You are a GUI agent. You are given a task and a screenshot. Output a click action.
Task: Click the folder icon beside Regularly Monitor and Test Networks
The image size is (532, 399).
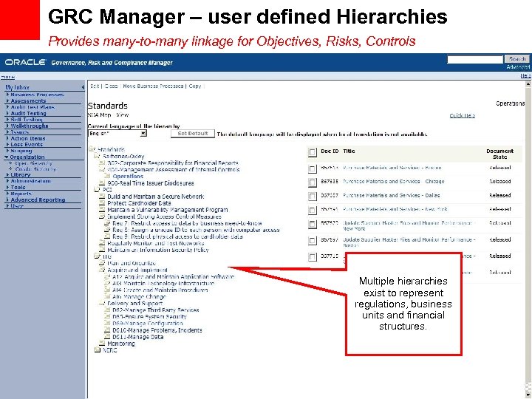pyautogui.click(x=102, y=243)
